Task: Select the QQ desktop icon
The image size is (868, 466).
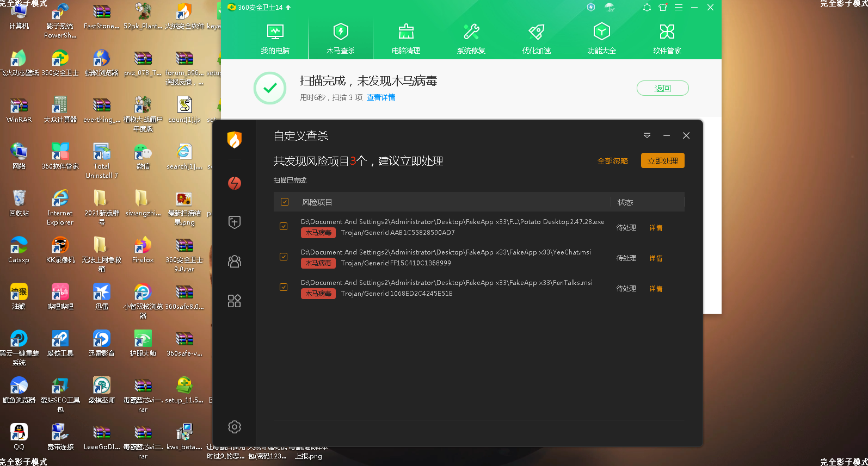Action: click(x=19, y=437)
